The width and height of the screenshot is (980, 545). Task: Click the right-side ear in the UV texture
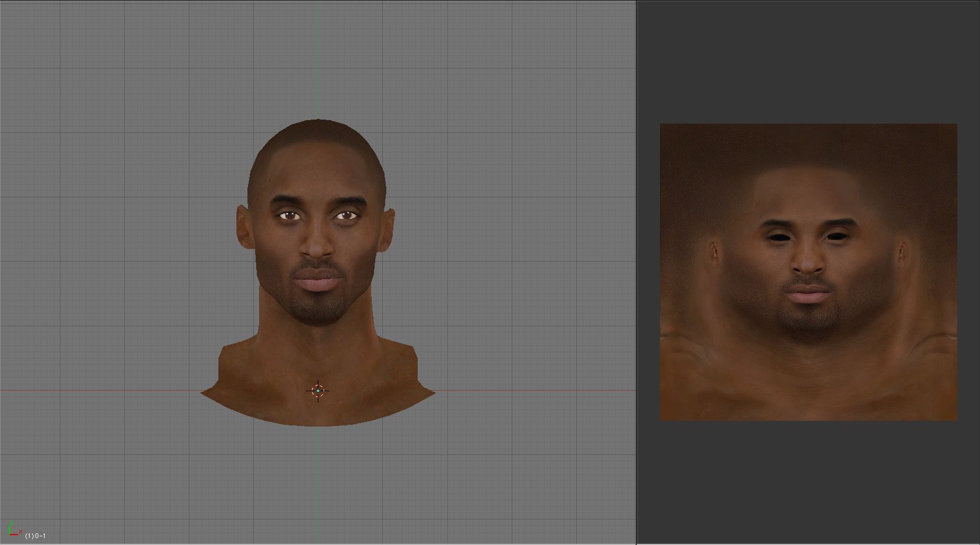tap(902, 251)
